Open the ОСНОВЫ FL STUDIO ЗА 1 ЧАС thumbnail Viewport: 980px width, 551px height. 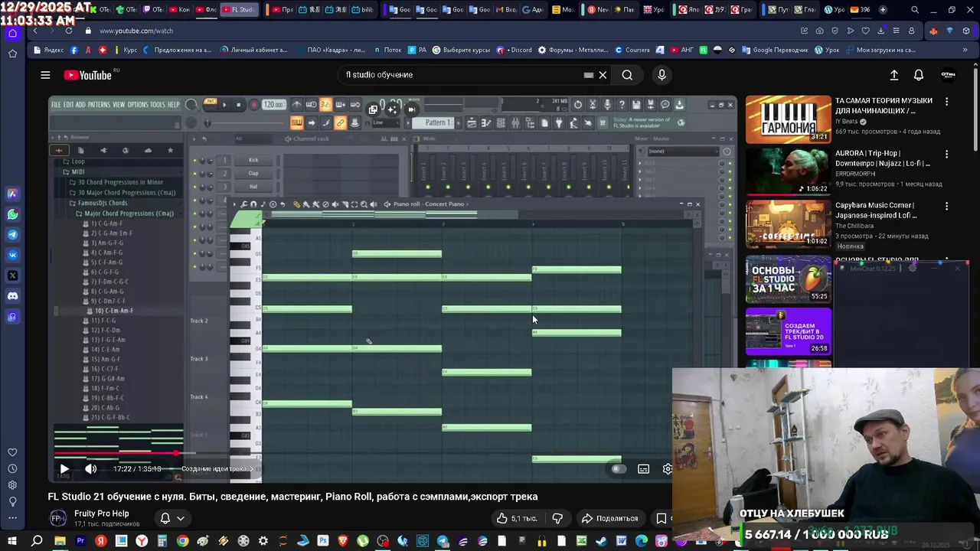click(789, 279)
